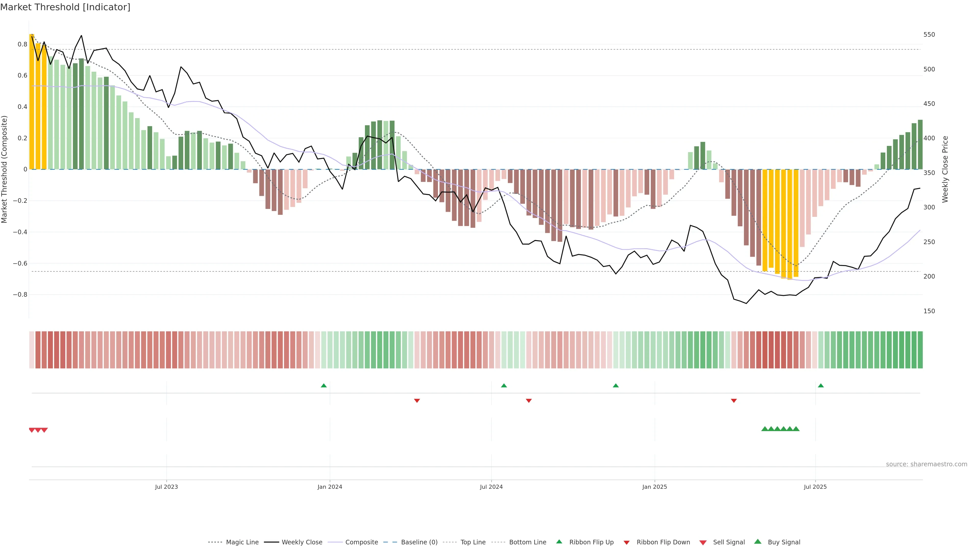980x551 pixels.
Task: Click the ribbon flip up marker near Jul 2025
Action: click(820, 386)
